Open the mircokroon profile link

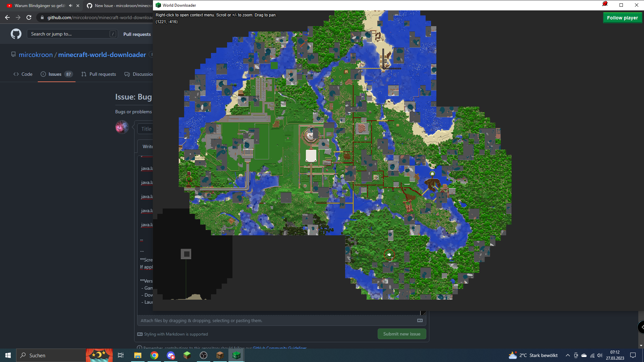pyautogui.click(x=36, y=54)
